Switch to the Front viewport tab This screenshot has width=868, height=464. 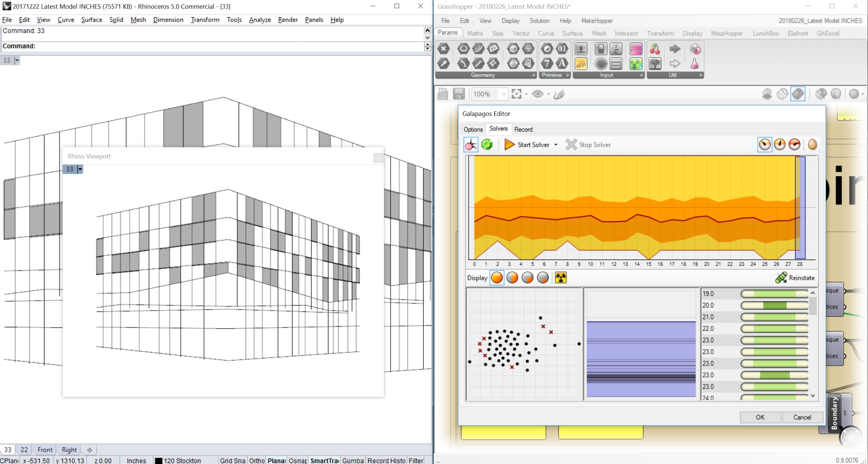coord(45,450)
